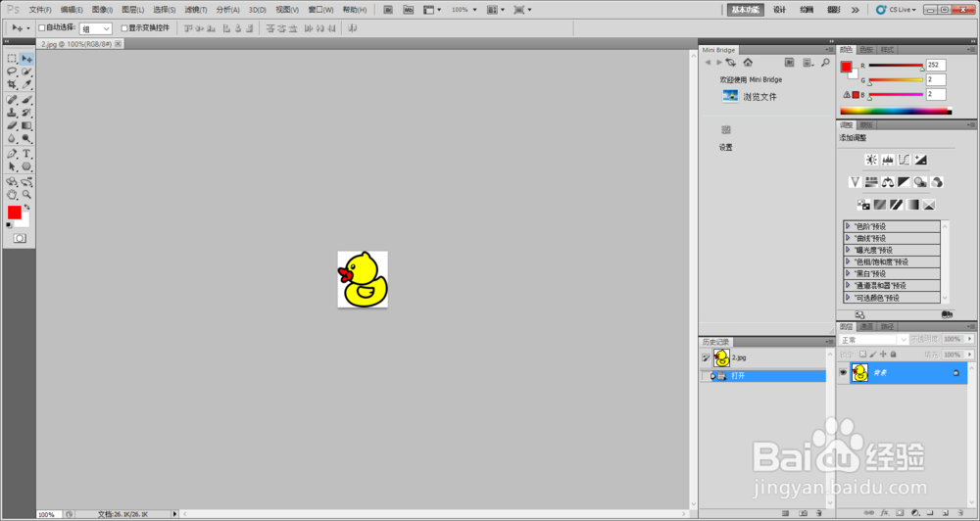This screenshot has height=521, width=980.
Task: Select the Path Selection tool
Action: tap(12, 166)
